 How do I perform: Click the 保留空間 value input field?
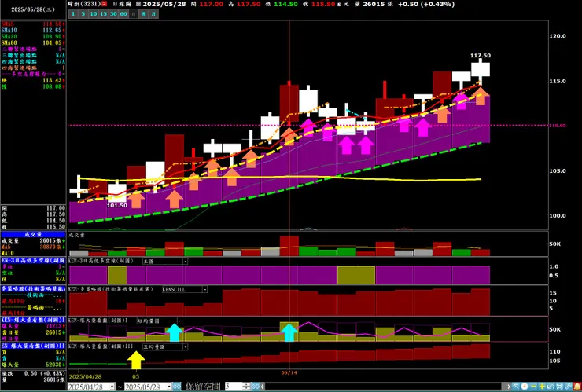pos(234,387)
